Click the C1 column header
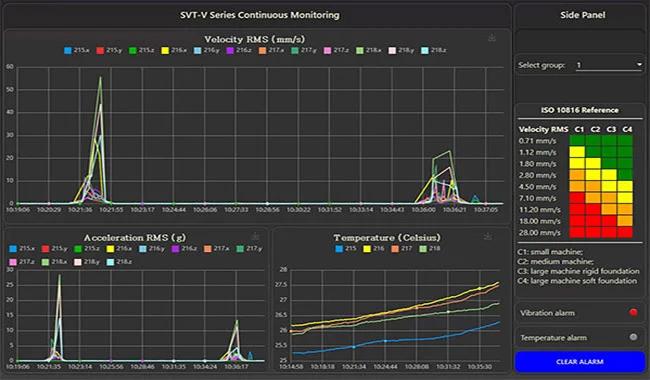 (x=579, y=129)
